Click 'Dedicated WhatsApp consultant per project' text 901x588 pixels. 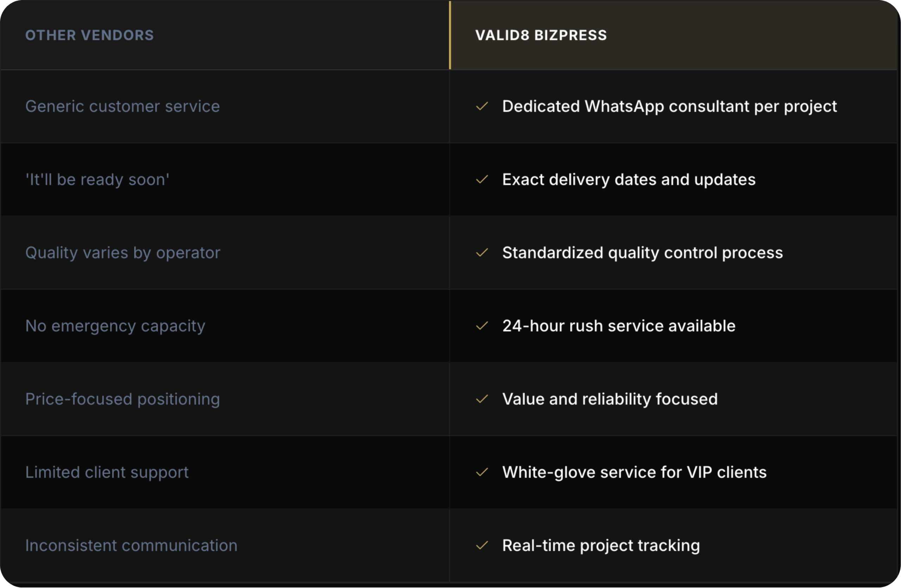pyautogui.click(x=669, y=106)
